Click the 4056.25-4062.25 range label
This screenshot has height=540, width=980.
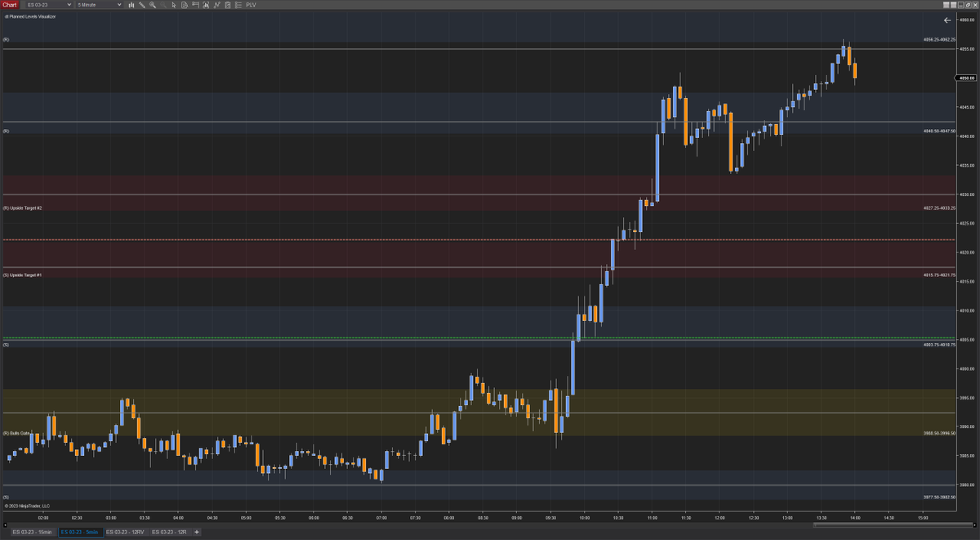939,39
